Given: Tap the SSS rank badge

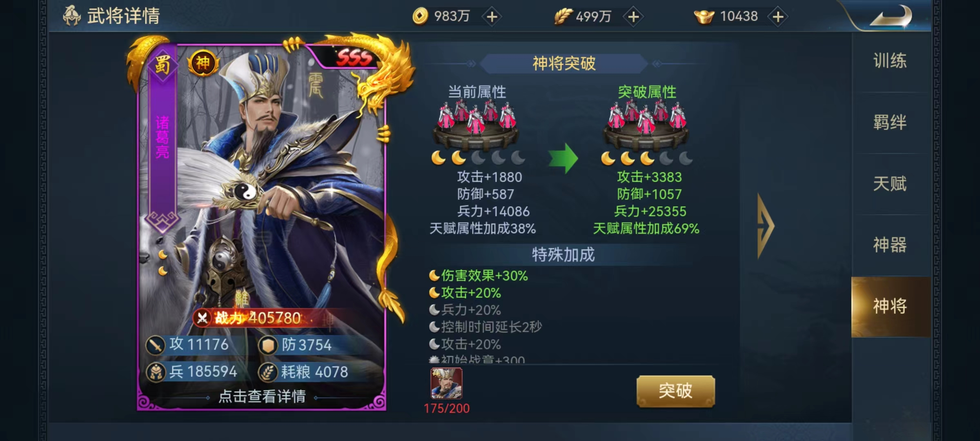Looking at the screenshot, I should [x=354, y=58].
